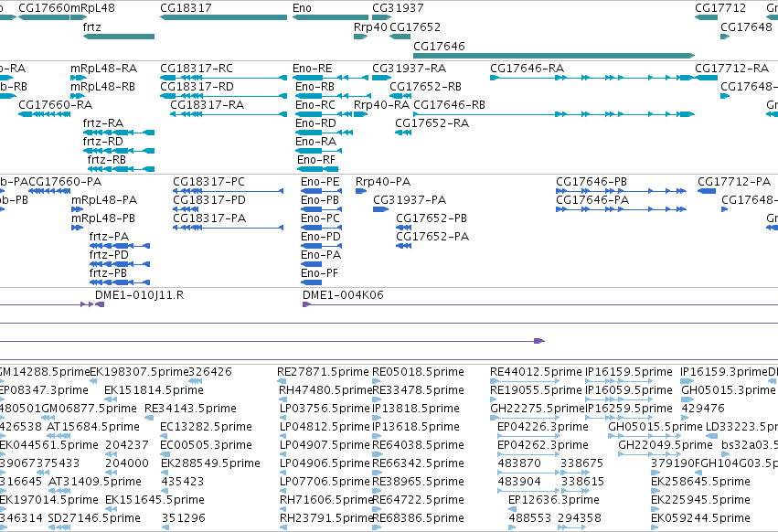The height and width of the screenshot is (532, 778).
Task: Click the CG18317-PC protein label
Action: click(x=208, y=182)
